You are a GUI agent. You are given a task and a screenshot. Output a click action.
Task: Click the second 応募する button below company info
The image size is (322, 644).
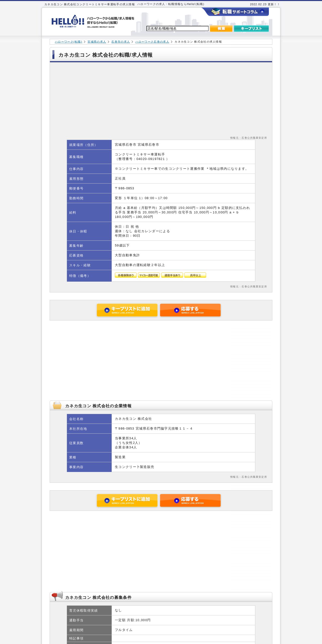tap(190, 501)
